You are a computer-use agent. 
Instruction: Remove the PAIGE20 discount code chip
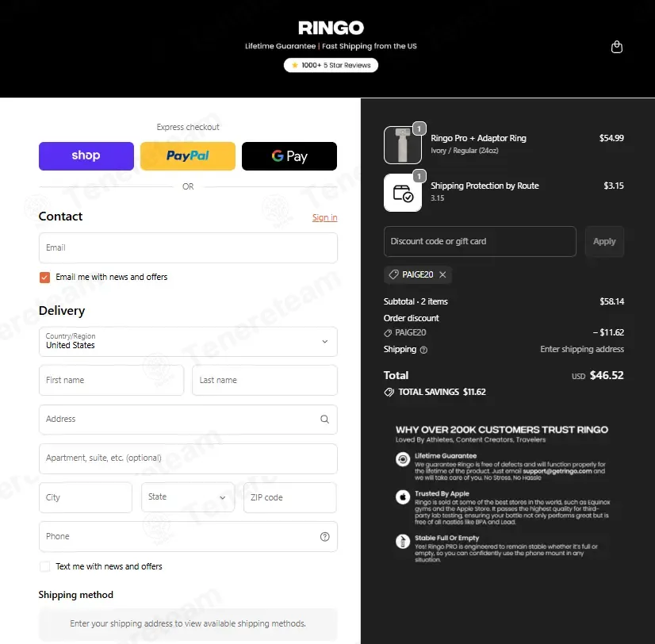442,274
